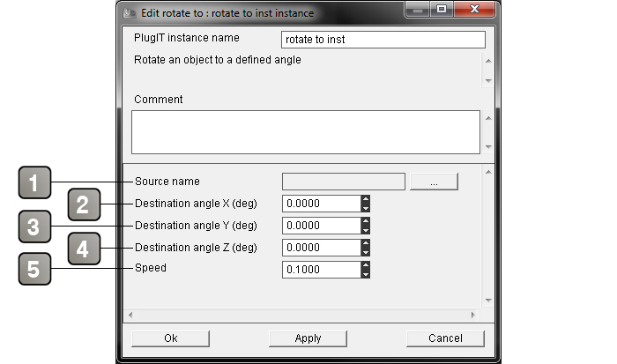This screenshot has width=617, height=364.
Task: Click the parameters panel scroll down arrow
Action: (488, 301)
